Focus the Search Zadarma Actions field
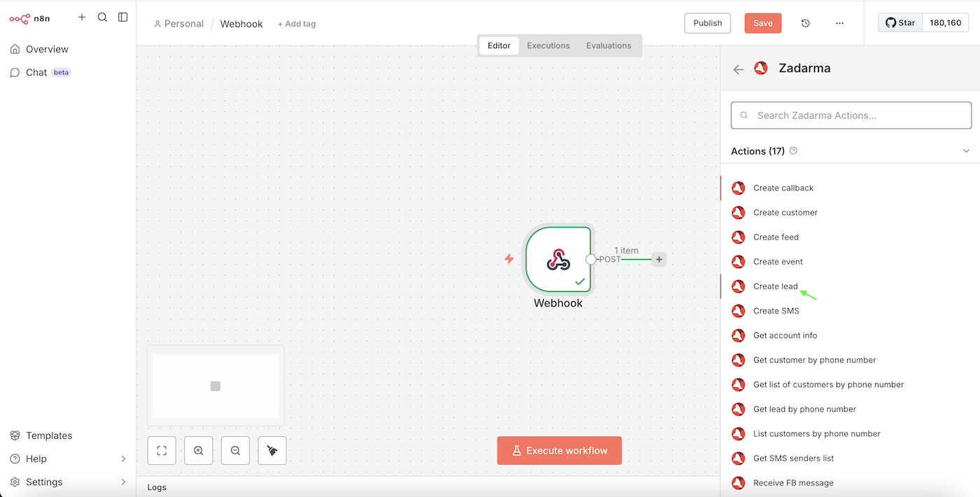 tap(851, 115)
